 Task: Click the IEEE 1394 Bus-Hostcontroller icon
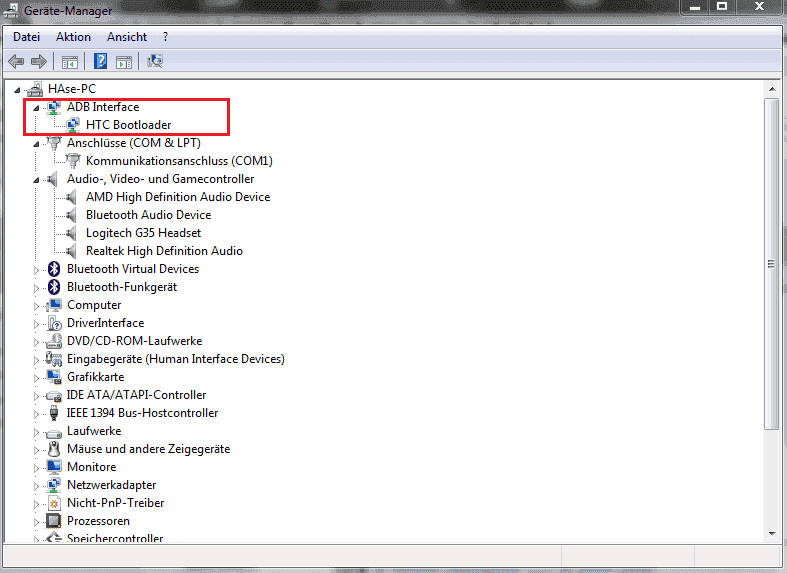[x=54, y=413]
